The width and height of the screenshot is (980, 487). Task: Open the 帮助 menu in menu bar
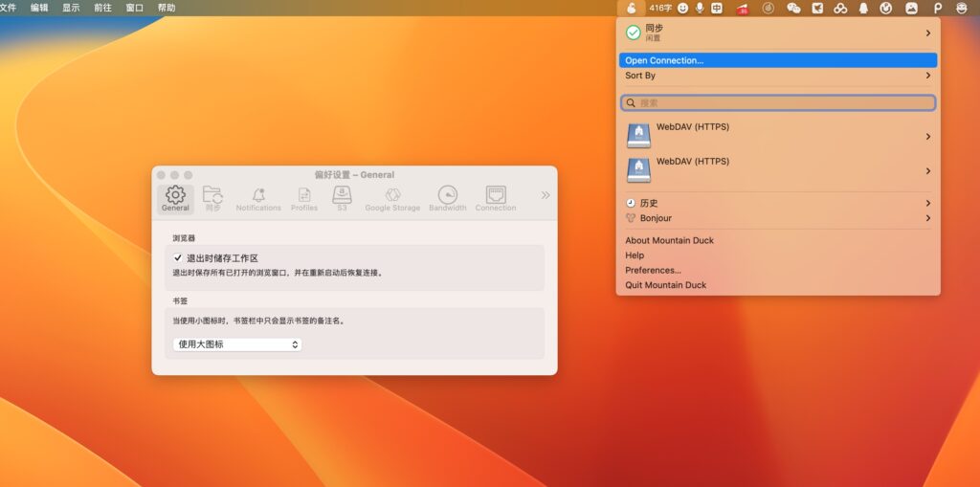click(x=167, y=8)
